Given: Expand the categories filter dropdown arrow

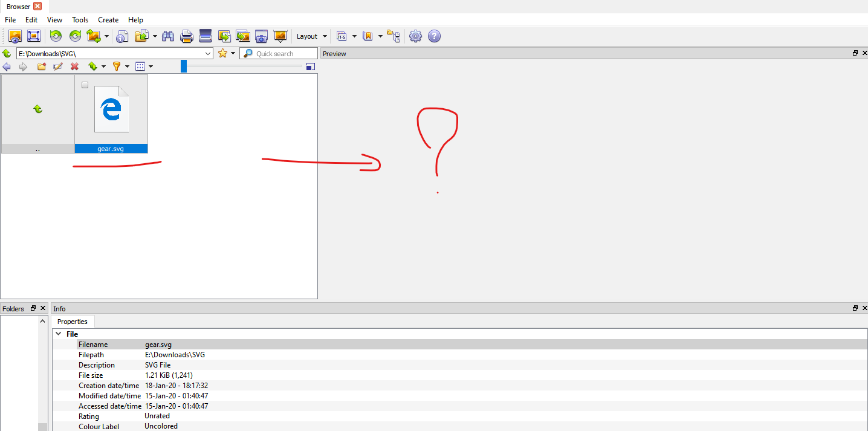Looking at the screenshot, I should [x=354, y=36].
